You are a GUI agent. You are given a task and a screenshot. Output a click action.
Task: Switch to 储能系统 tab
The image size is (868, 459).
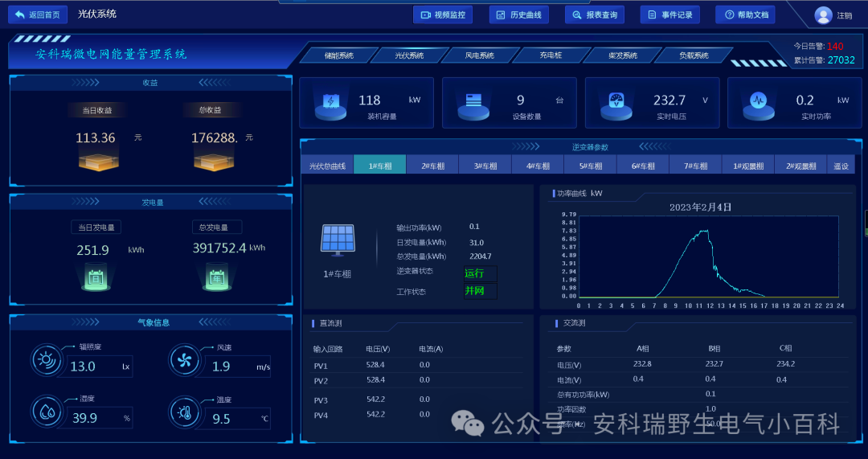pyautogui.click(x=339, y=55)
